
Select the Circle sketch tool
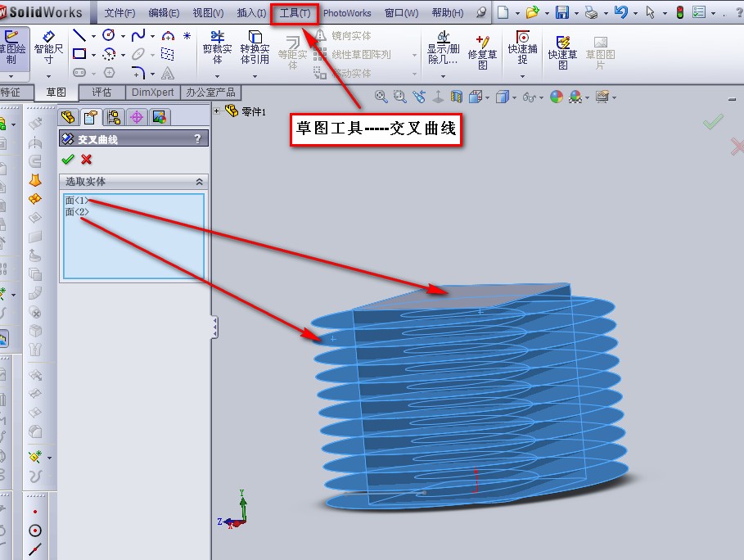(107, 36)
